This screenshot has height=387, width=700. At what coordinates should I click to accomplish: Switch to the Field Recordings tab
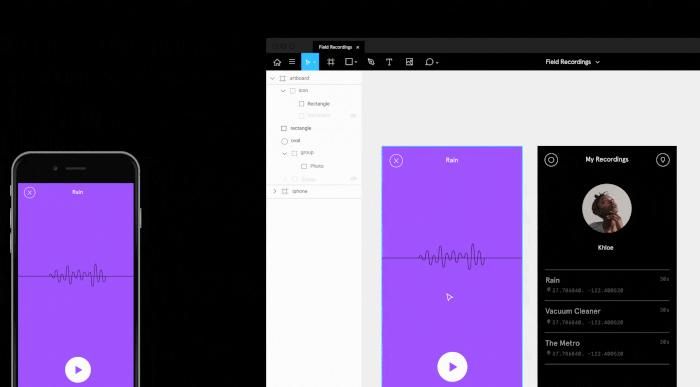tap(335, 47)
